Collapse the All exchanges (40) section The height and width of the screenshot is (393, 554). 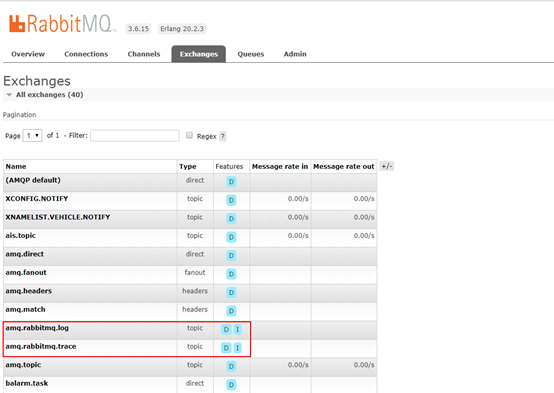pyautogui.click(x=45, y=95)
